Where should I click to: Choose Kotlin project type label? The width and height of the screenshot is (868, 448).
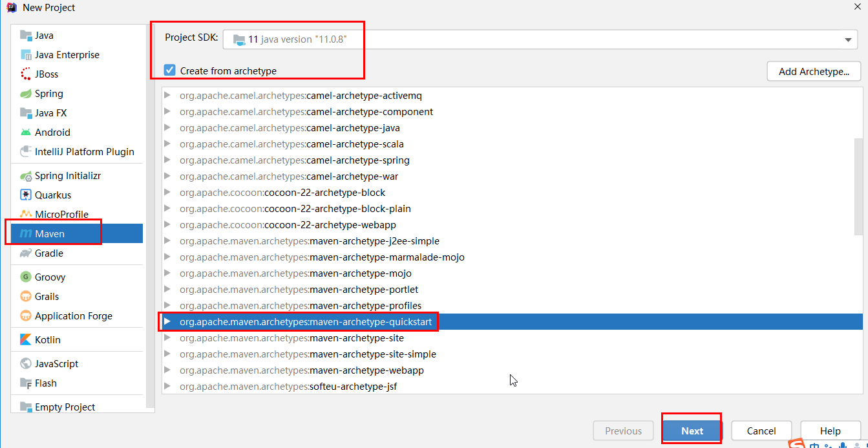(x=48, y=340)
